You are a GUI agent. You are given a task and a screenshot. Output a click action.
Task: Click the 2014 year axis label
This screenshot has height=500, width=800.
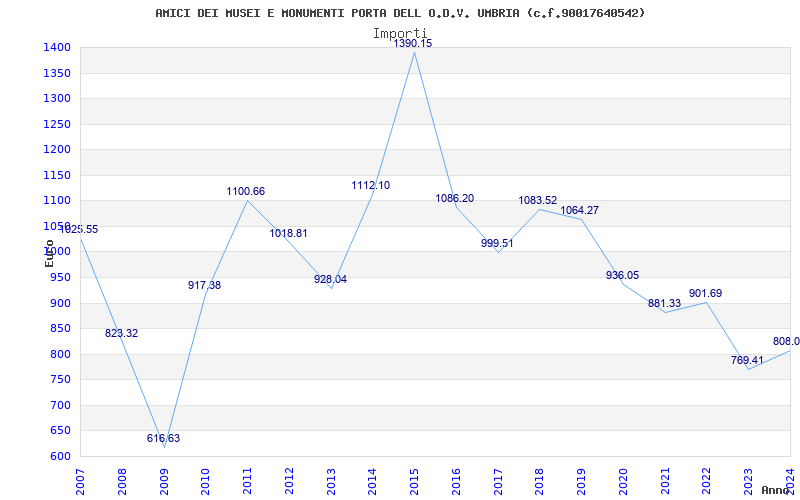[372, 481]
